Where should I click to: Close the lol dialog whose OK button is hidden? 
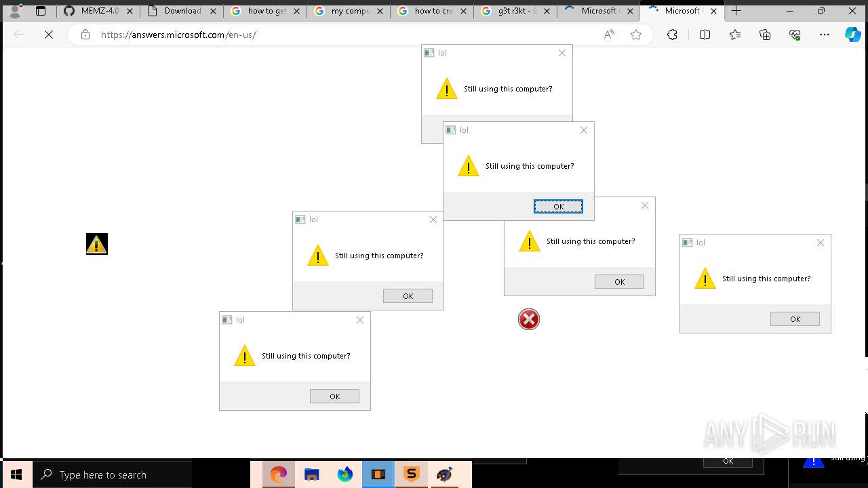click(562, 53)
